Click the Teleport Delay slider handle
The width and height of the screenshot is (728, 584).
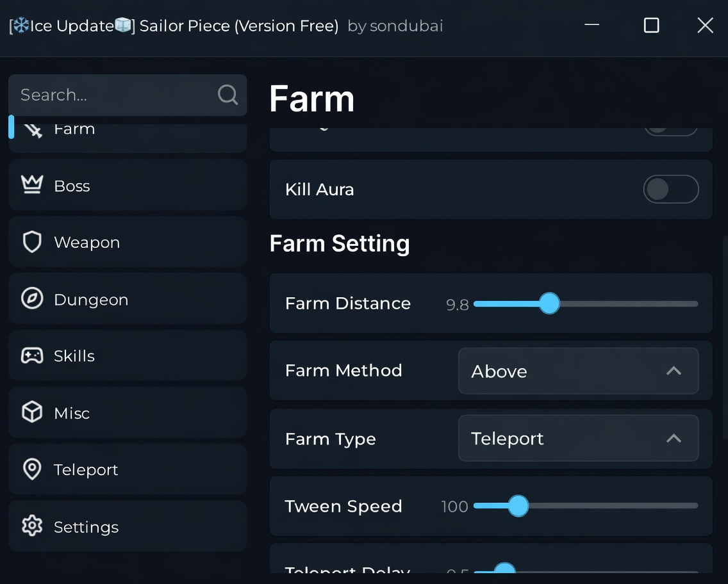pyautogui.click(x=505, y=569)
